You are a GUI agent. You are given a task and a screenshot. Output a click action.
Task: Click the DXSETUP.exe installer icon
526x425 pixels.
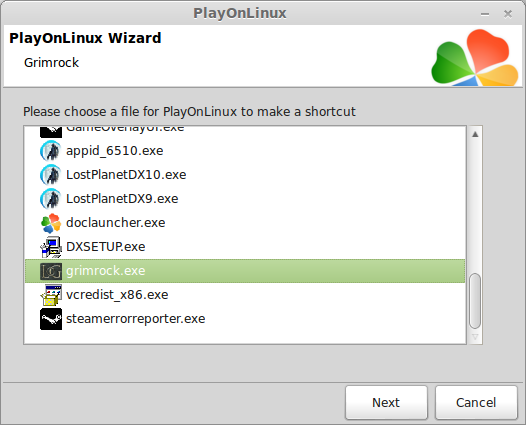(x=51, y=247)
